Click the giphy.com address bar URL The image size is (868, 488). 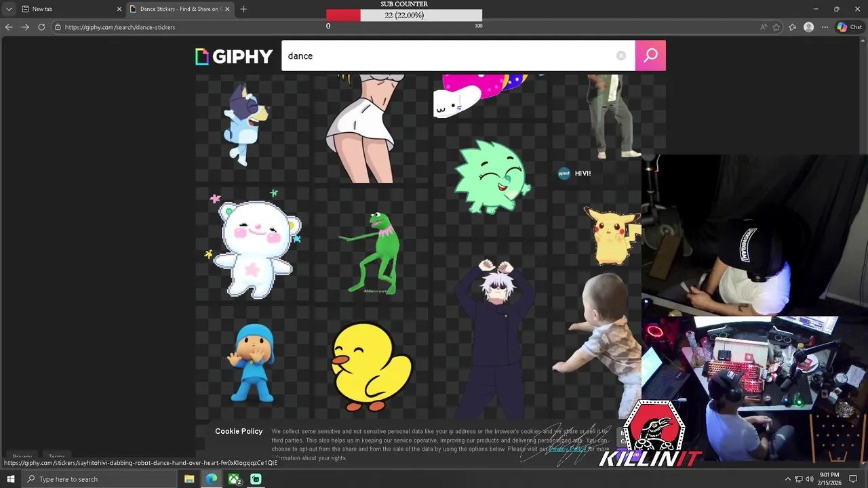click(120, 27)
